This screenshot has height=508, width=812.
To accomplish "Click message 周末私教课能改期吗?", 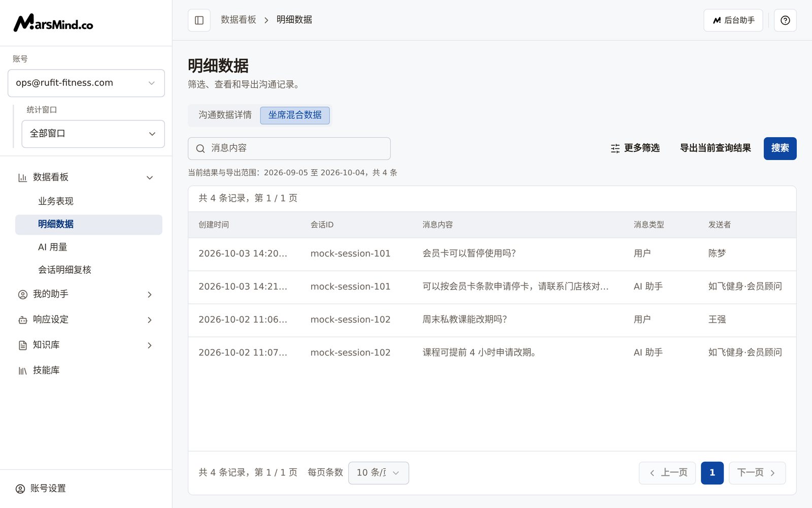I will [x=465, y=320].
